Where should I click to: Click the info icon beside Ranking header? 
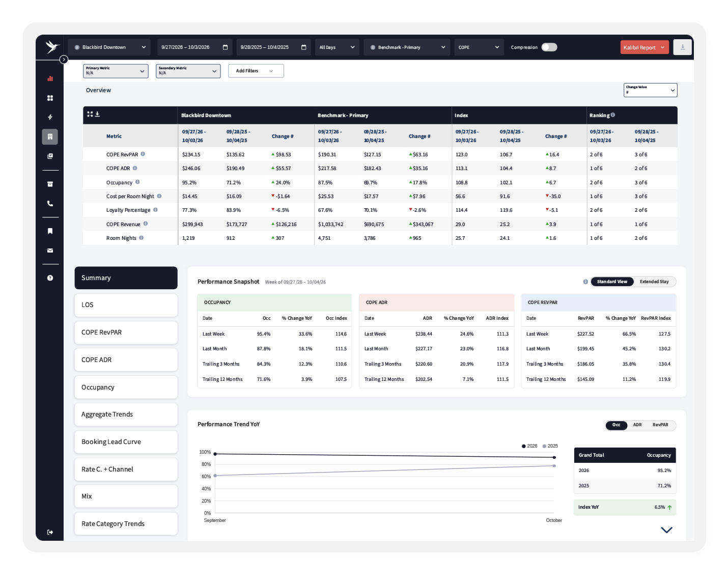pyautogui.click(x=613, y=115)
